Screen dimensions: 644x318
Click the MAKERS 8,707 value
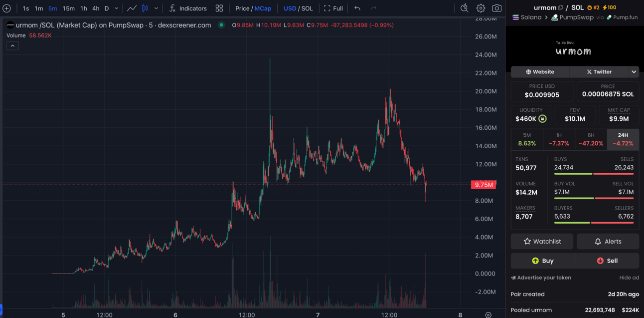pyautogui.click(x=524, y=217)
